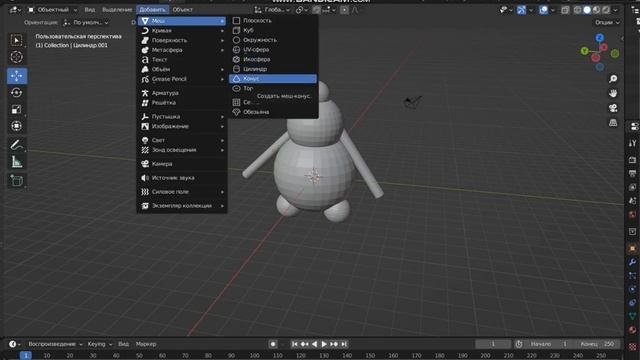This screenshot has height=360, width=640.
Task: Open the Свет submenu
Action: click(182, 140)
